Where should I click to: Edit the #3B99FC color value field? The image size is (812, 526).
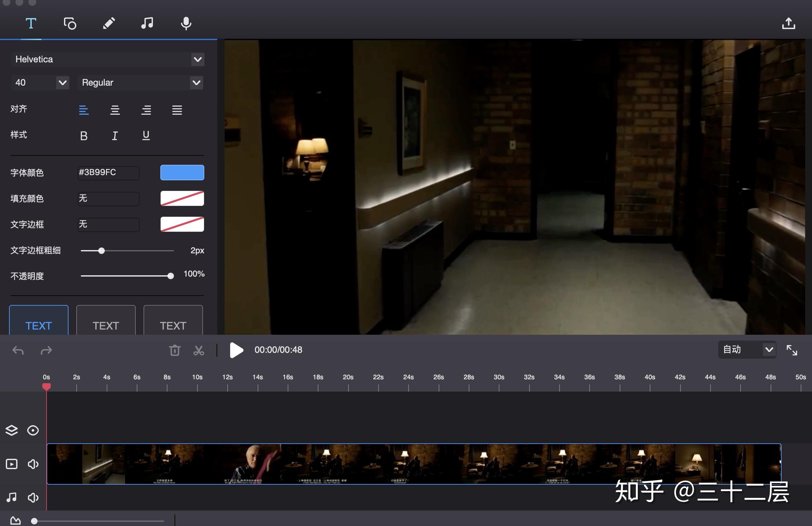pyautogui.click(x=108, y=173)
